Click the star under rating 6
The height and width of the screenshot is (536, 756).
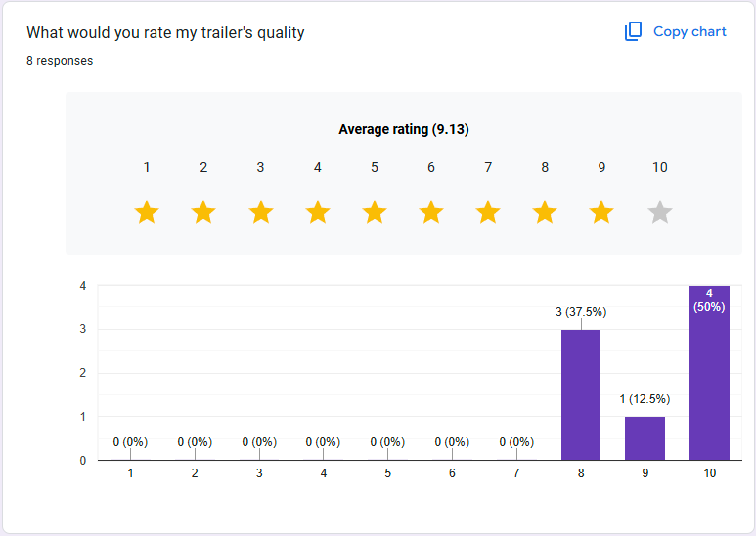[x=431, y=212]
